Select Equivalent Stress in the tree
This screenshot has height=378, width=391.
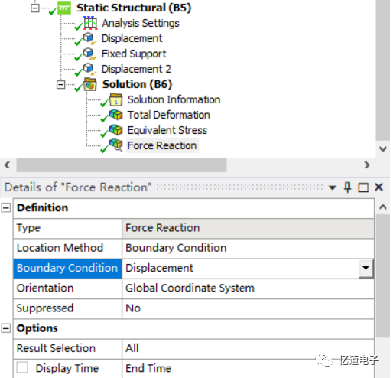167,130
